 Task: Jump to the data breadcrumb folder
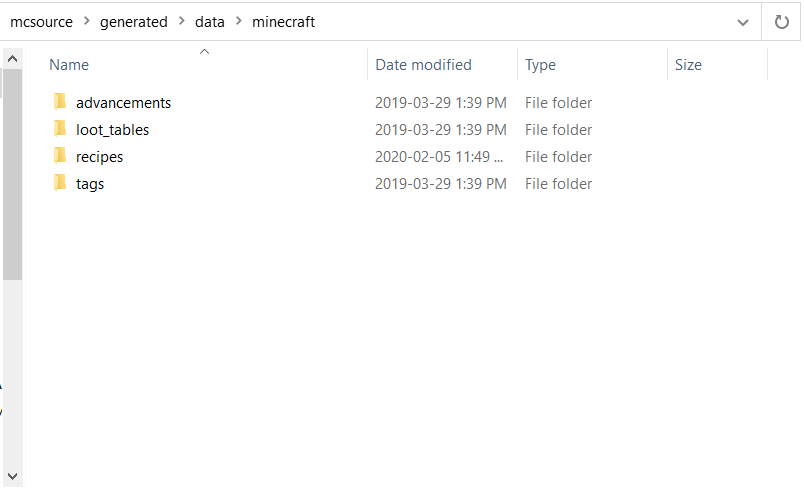point(210,21)
